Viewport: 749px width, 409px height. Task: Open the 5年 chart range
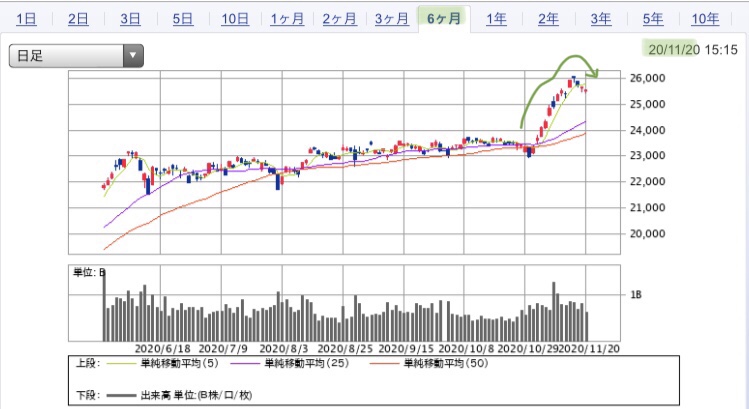coord(653,19)
